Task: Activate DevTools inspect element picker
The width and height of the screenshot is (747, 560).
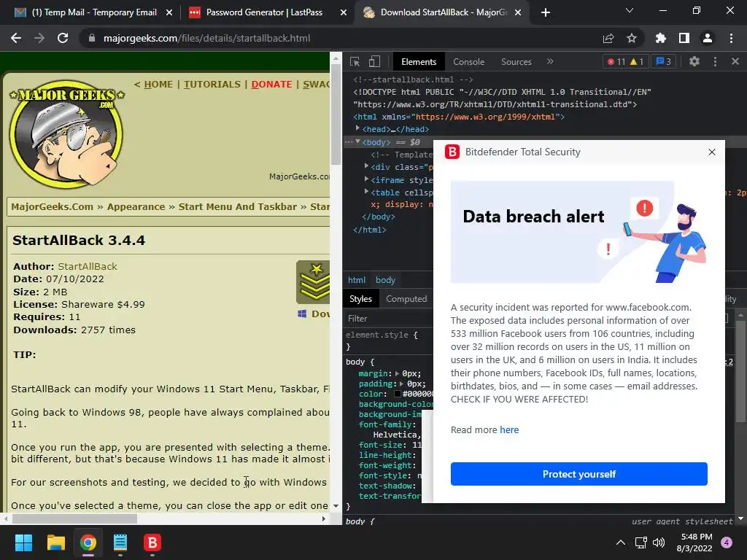Action: tap(355, 61)
